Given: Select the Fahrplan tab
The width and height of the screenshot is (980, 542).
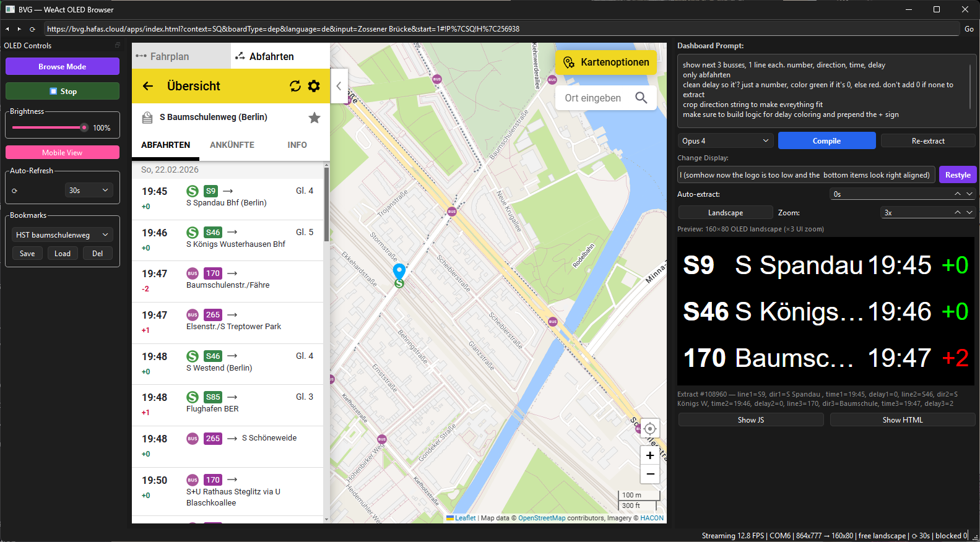Looking at the screenshot, I should (x=170, y=56).
